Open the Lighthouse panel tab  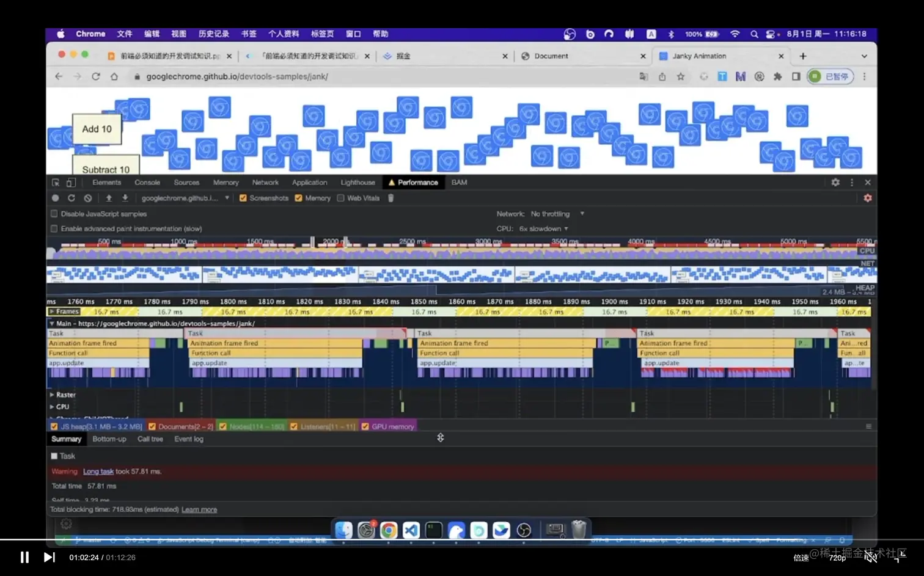[x=358, y=182]
